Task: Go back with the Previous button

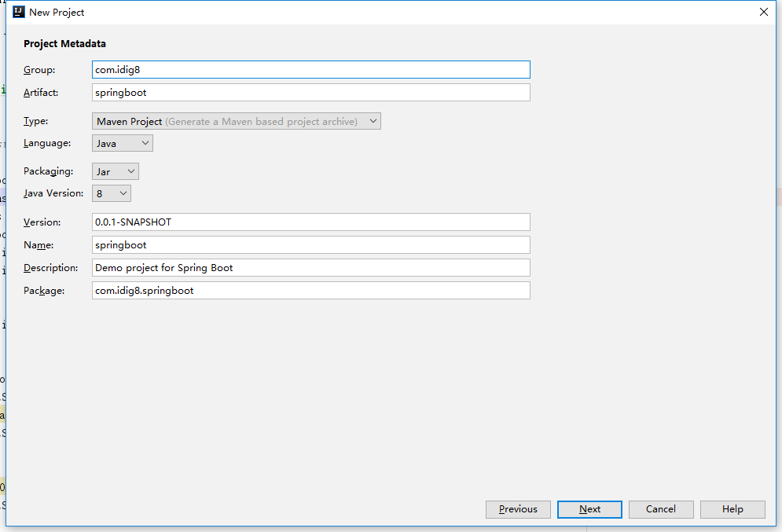Action: click(x=518, y=509)
